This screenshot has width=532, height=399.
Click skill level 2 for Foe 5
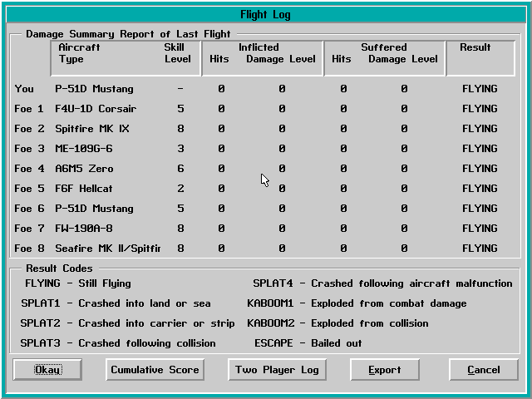pyautogui.click(x=180, y=189)
